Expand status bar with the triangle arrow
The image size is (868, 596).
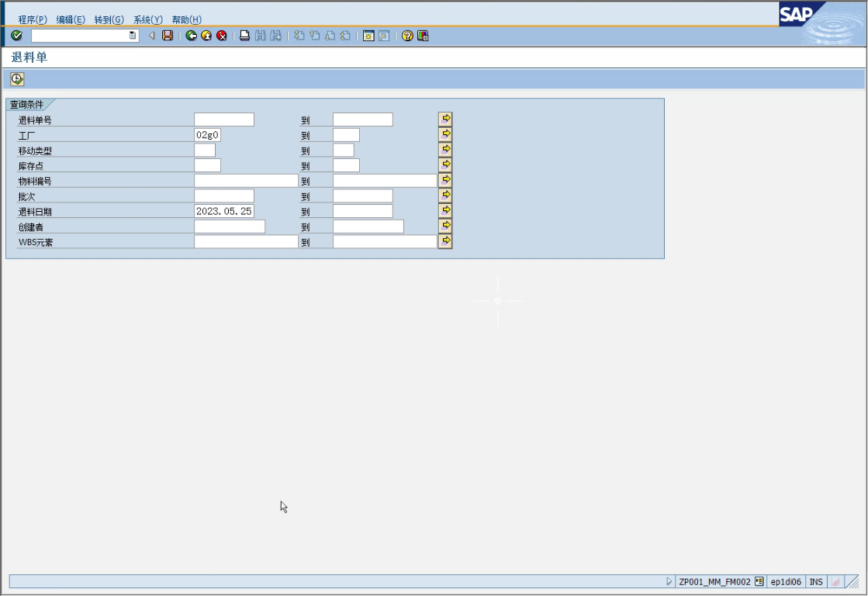point(669,581)
